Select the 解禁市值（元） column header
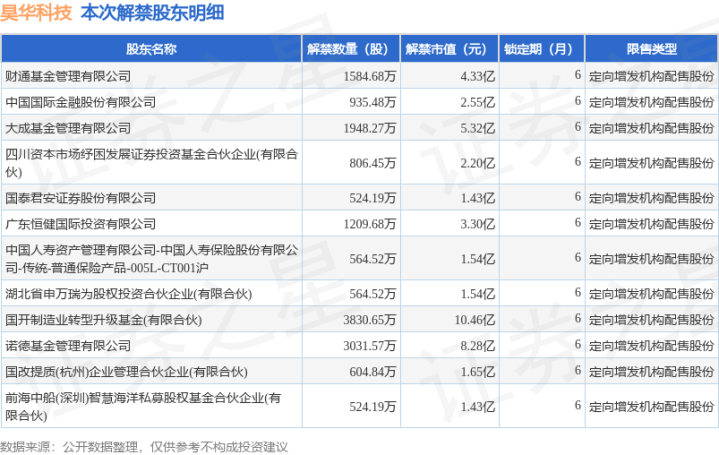The width and height of the screenshot is (719, 455). tap(449, 49)
